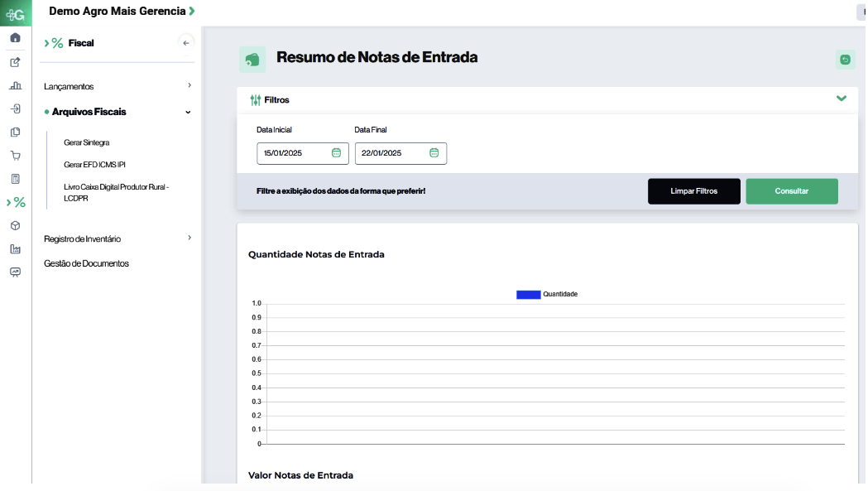This screenshot has width=868, height=491.
Task: Expand the Lançamentos menu section
Action: tap(189, 85)
